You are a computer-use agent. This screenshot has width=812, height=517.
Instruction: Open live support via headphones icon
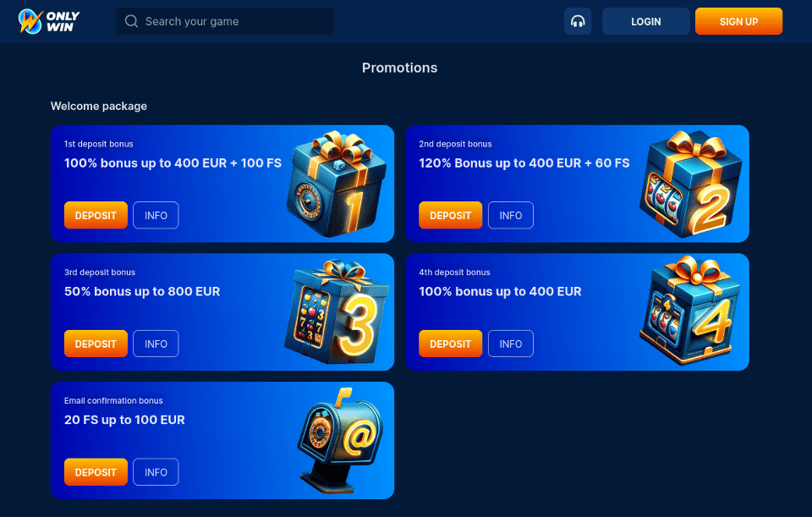[x=578, y=21]
